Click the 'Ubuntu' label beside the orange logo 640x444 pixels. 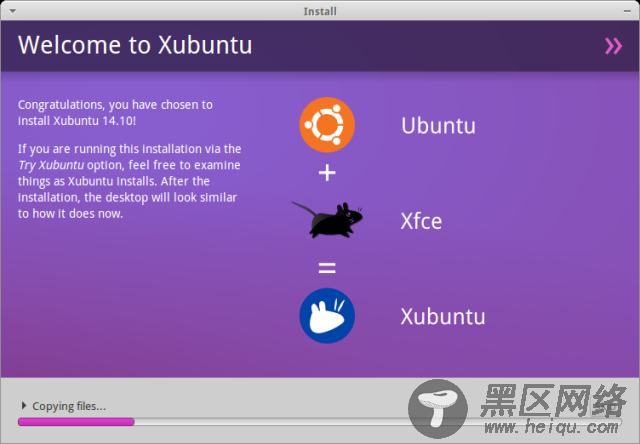click(x=438, y=126)
